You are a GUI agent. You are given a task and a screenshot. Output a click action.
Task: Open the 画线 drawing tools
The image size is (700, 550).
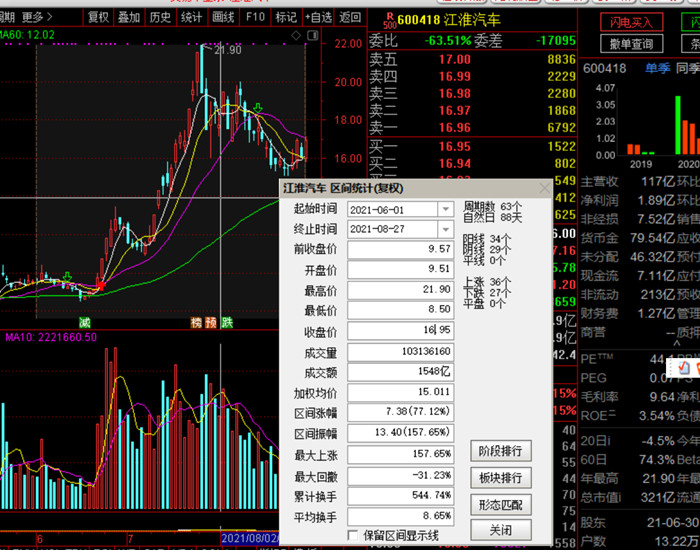pyautogui.click(x=223, y=17)
